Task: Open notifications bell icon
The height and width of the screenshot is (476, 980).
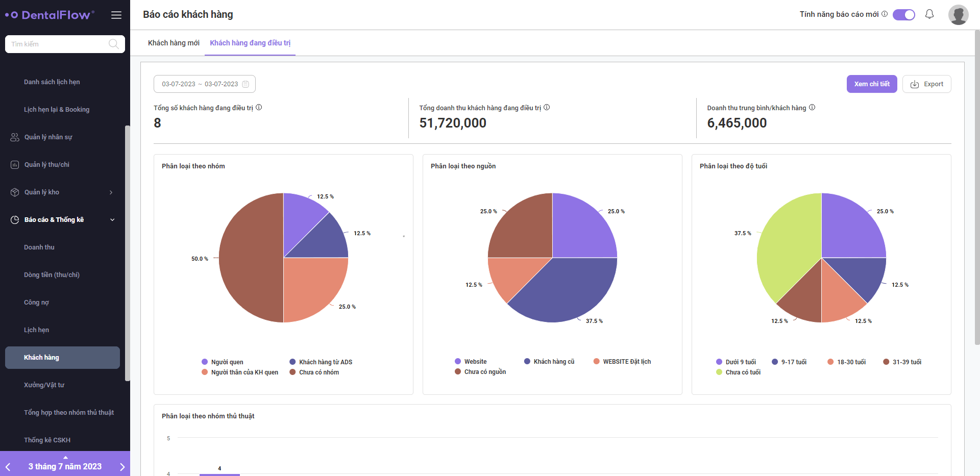Action: 929,14
